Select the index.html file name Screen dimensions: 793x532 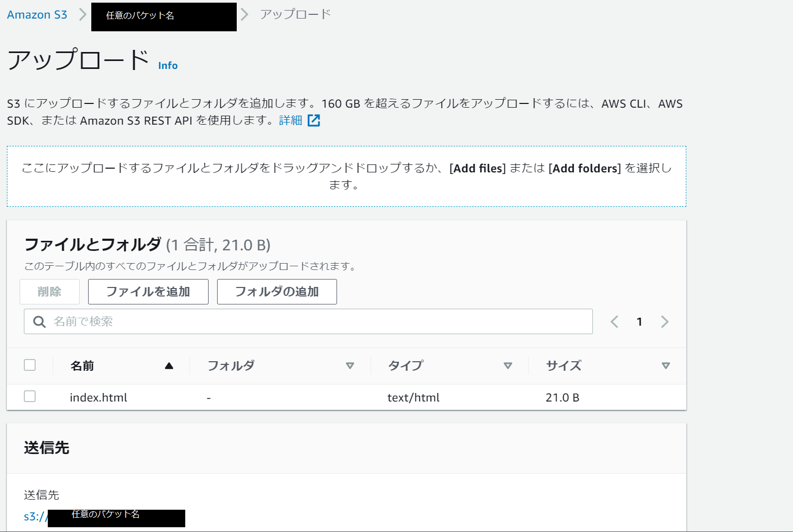(99, 397)
